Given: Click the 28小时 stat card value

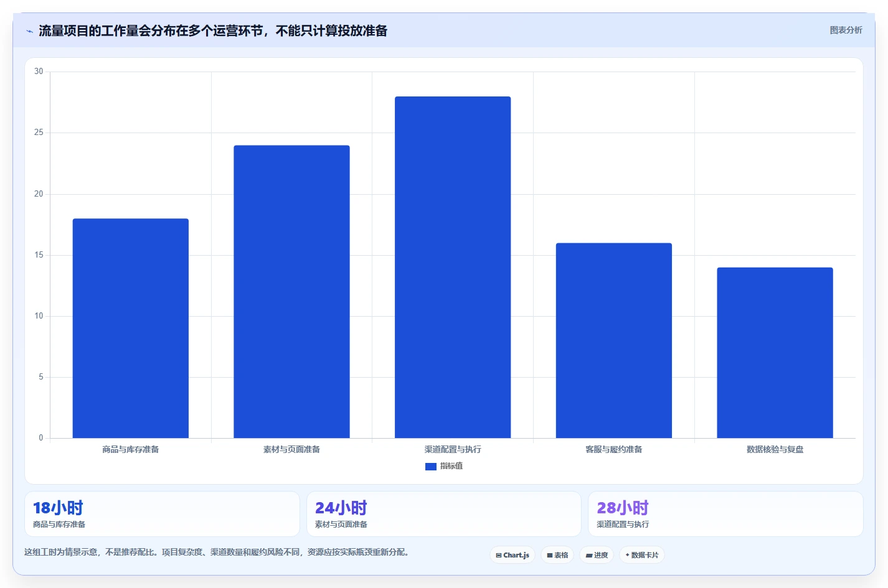Looking at the screenshot, I should pos(623,508).
